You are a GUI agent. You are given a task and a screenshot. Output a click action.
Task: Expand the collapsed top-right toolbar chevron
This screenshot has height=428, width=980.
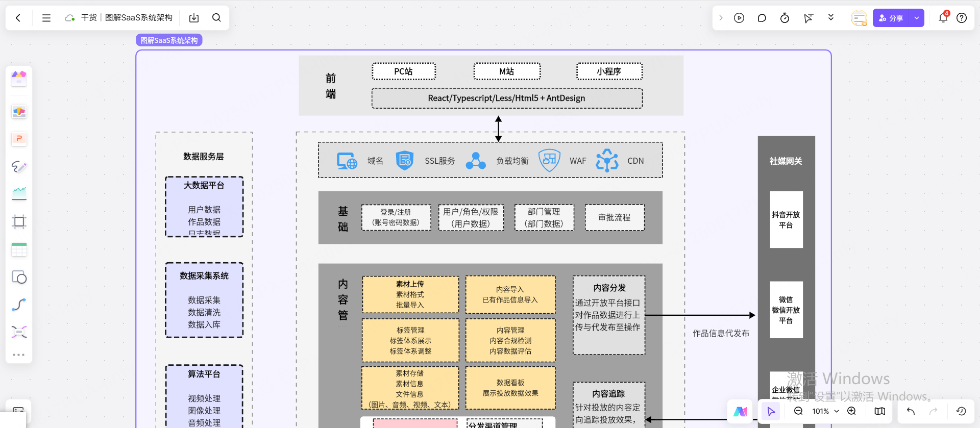(x=721, y=18)
